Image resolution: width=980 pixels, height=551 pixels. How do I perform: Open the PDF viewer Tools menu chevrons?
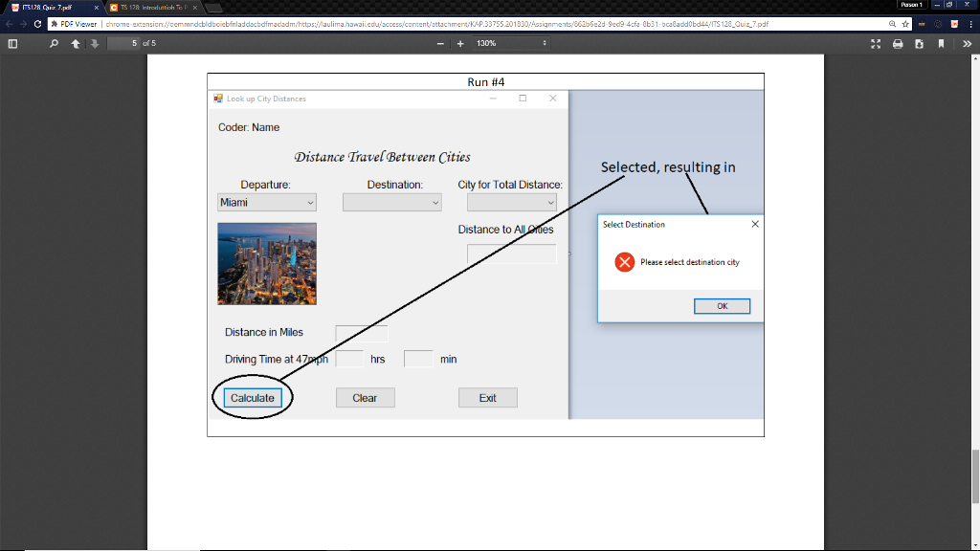967,44
